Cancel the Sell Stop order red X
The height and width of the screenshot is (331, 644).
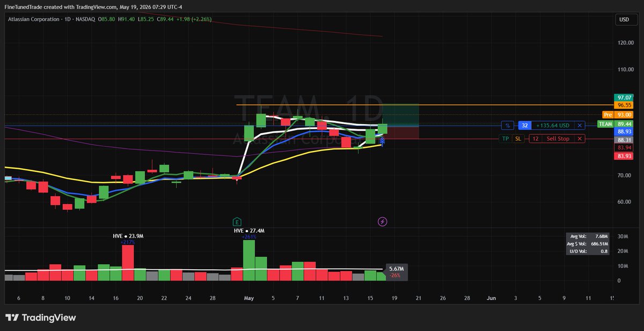[x=580, y=139]
